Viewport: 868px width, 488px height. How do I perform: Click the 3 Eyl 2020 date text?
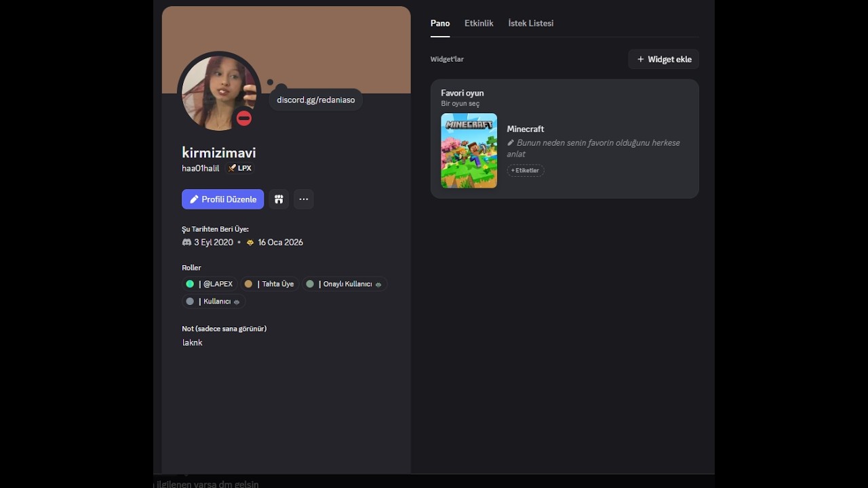tap(214, 242)
